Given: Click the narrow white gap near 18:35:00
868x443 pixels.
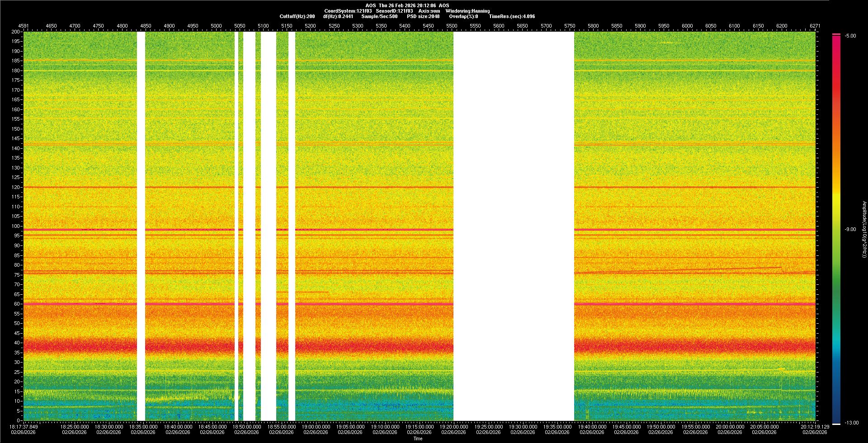Looking at the screenshot, I should pos(141,226).
